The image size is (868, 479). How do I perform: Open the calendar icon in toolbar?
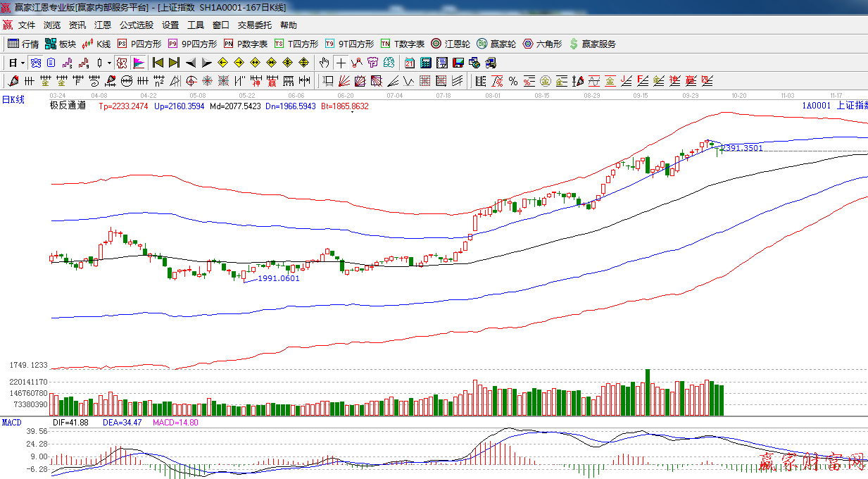[409, 63]
